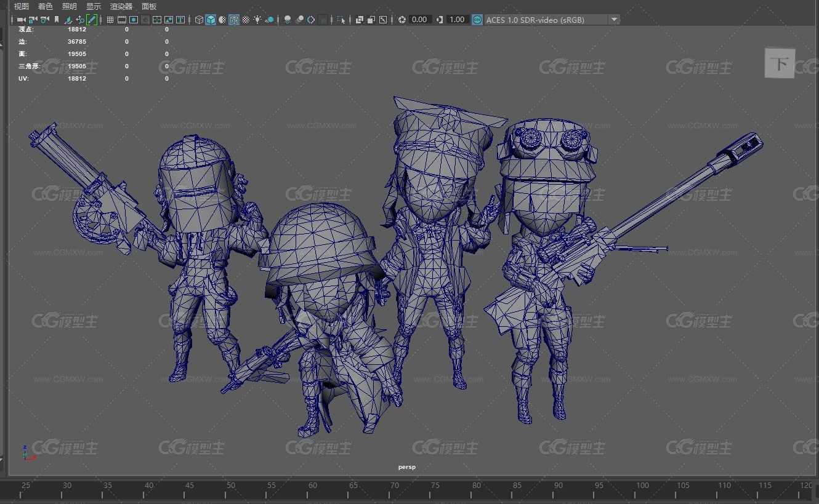Click the 三角形 label in the HUD
819x504 pixels.
29,66
